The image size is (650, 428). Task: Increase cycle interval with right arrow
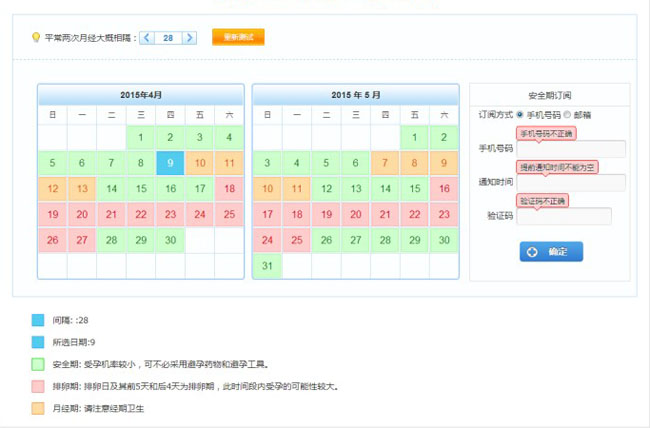coord(190,38)
